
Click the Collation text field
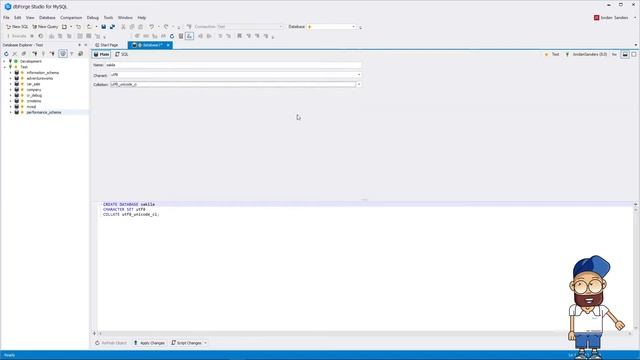click(233, 84)
